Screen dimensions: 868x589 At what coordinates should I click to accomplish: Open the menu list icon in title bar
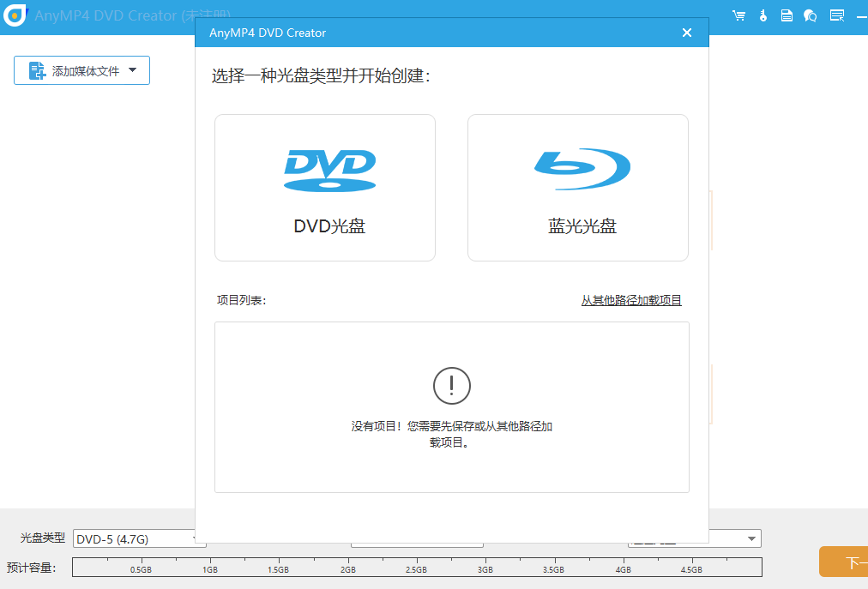tap(837, 15)
